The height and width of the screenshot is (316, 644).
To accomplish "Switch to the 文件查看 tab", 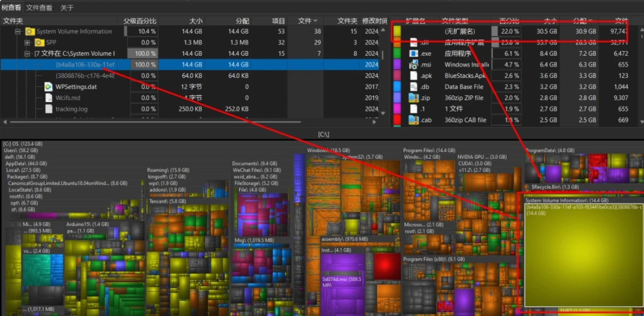I will pyautogui.click(x=39, y=8).
